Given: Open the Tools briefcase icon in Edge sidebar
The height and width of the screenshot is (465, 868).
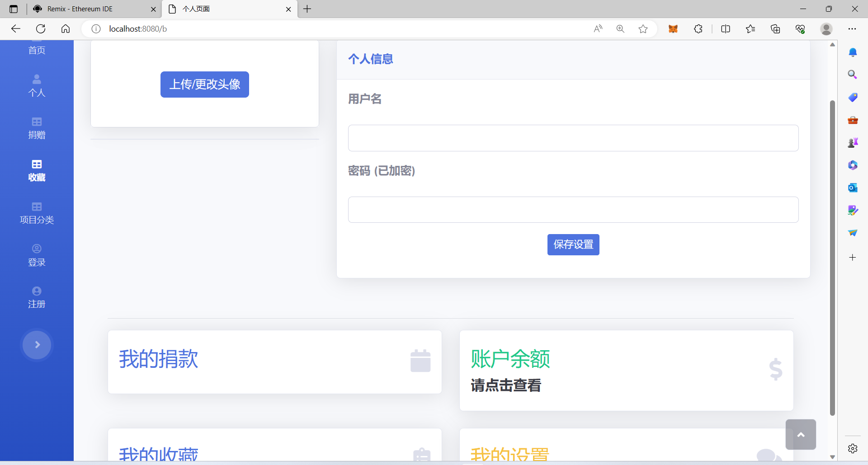Looking at the screenshot, I should click(853, 120).
